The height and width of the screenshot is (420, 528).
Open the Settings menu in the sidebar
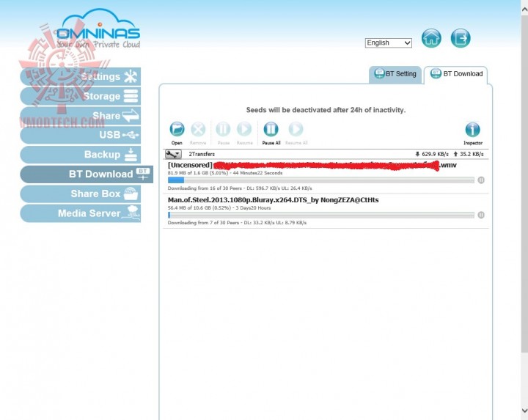[x=80, y=77]
